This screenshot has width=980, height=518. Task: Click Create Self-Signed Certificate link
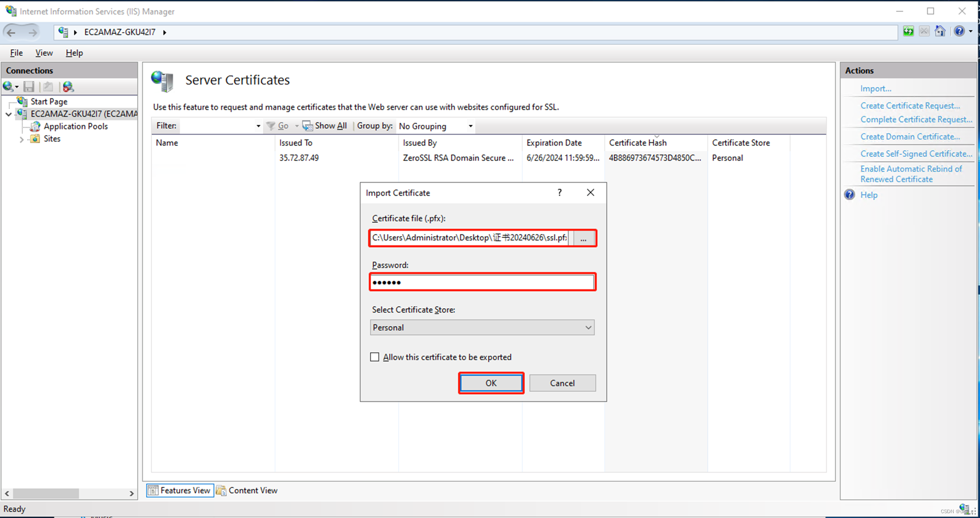pos(916,153)
